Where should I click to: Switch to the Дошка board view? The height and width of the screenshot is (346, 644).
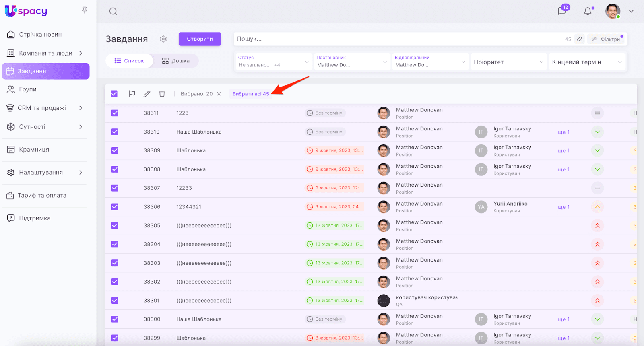(x=176, y=61)
